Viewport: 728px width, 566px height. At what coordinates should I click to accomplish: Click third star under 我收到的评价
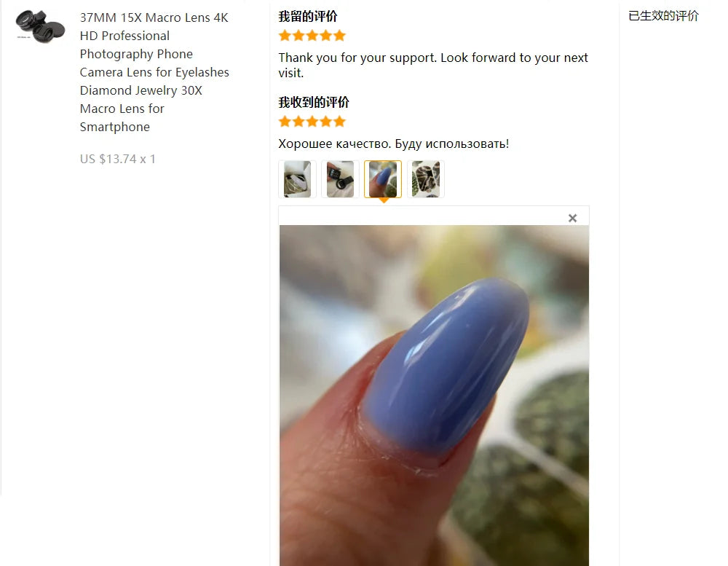coord(312,122)
